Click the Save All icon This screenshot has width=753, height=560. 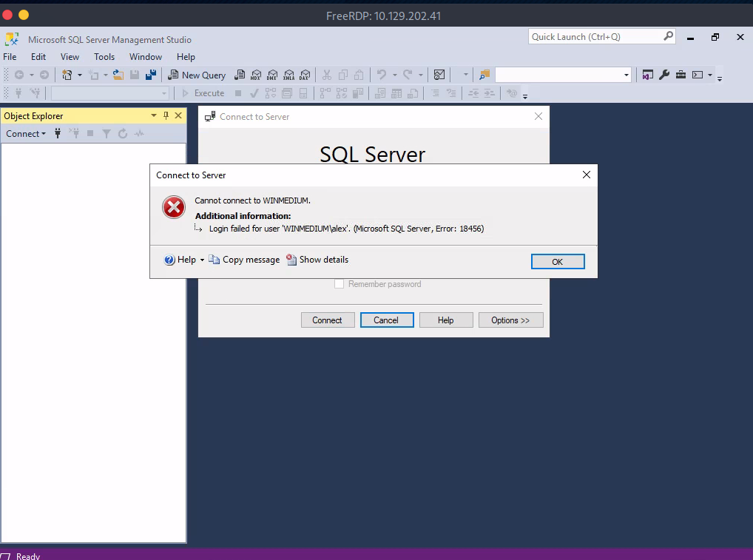(151, 75)
